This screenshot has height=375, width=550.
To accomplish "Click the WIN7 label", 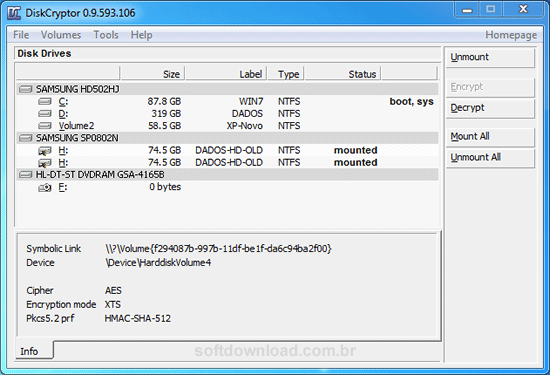I will pyautogui.click(x=251, y=102).
